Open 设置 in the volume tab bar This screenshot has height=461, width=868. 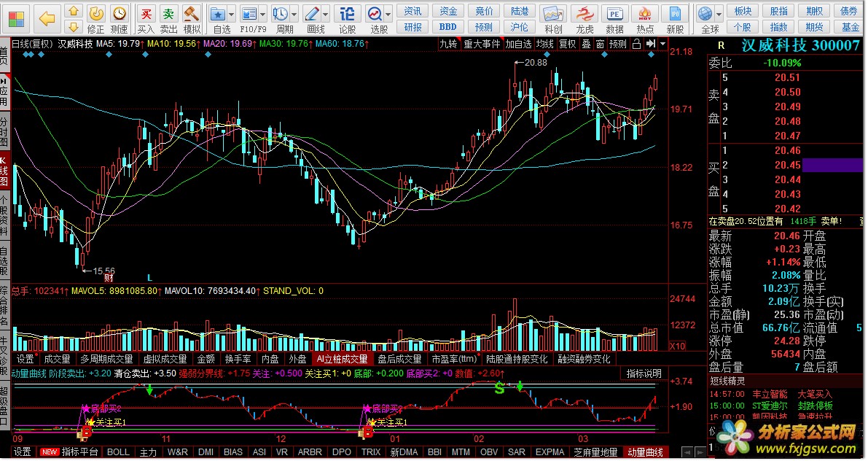click(x=25, y=359)
